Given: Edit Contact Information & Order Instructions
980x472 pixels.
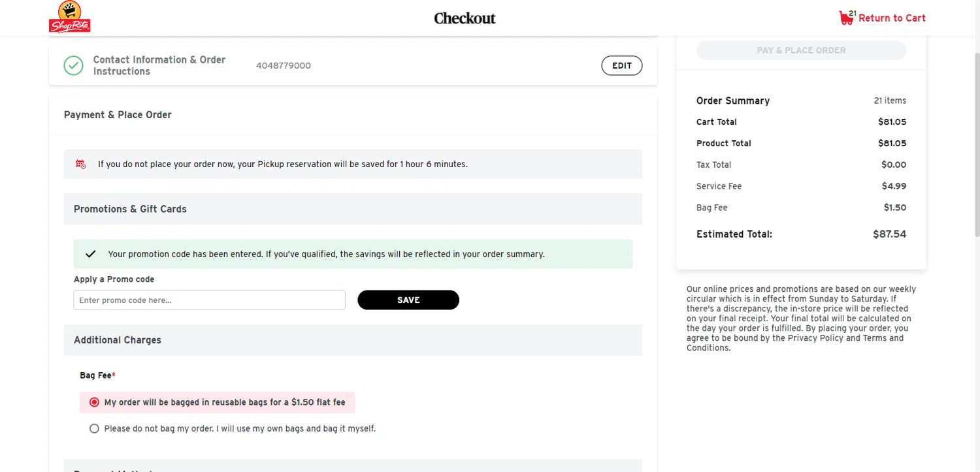Looking at the screenshot, I should pyautogui.click(x=621, y=65).
